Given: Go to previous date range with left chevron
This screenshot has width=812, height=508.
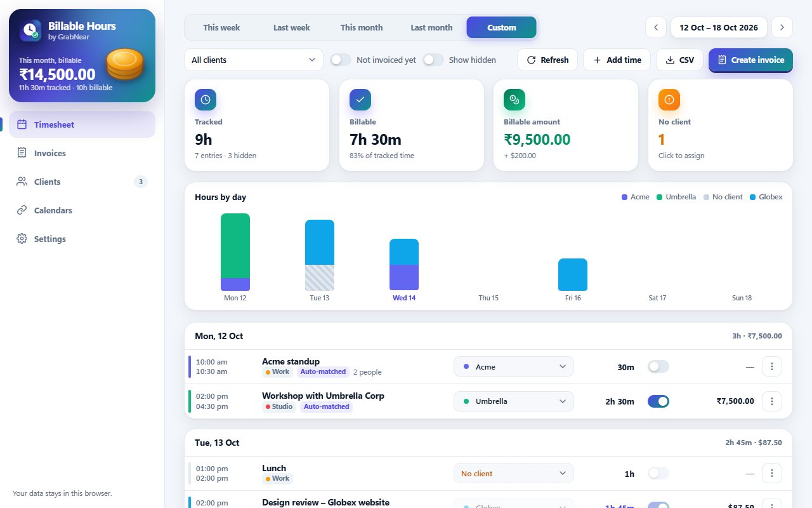Looking at the screenshot, I should click(x=656, y=27).
